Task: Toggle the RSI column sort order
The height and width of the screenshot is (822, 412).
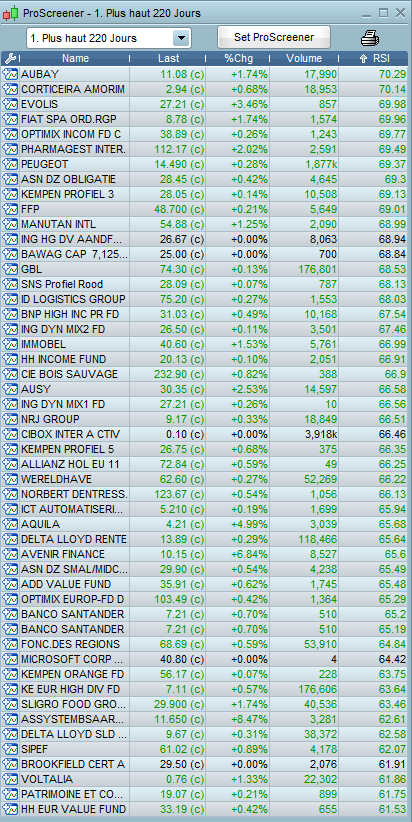Action: click(374, 59)
